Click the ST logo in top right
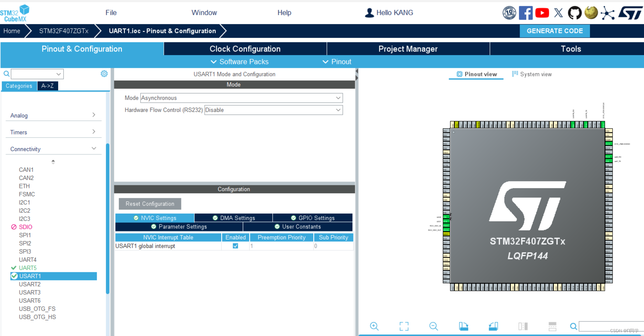This screenshot has width=644, height=336. (x=630, y=13)
